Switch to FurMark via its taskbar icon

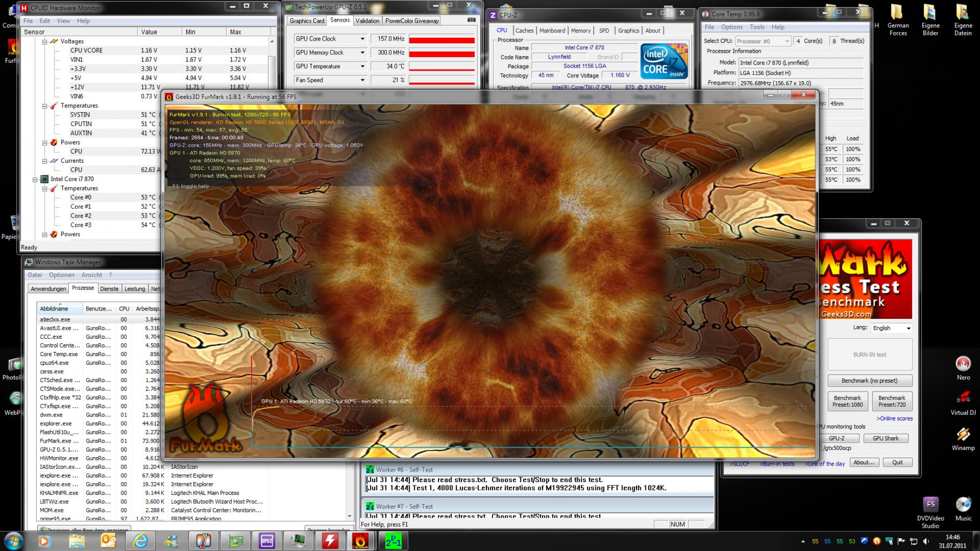tap(361, 540)
